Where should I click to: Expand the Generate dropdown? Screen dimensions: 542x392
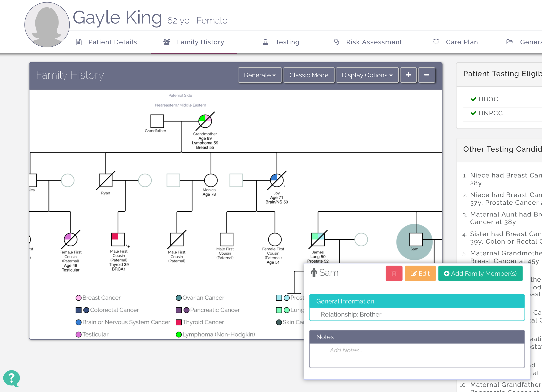260,75
